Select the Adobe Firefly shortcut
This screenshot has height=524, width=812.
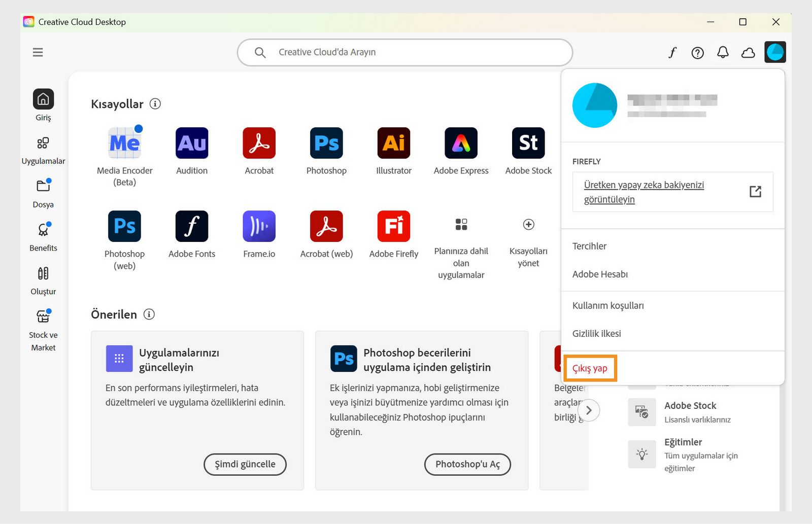point(393,227)
